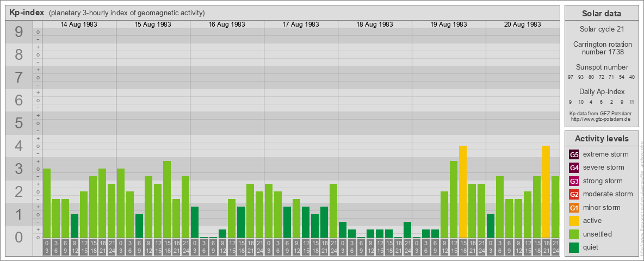Click the Kp scale number 0
The width and height of the screenshot is (644, 261).
(x=19, y=237)
